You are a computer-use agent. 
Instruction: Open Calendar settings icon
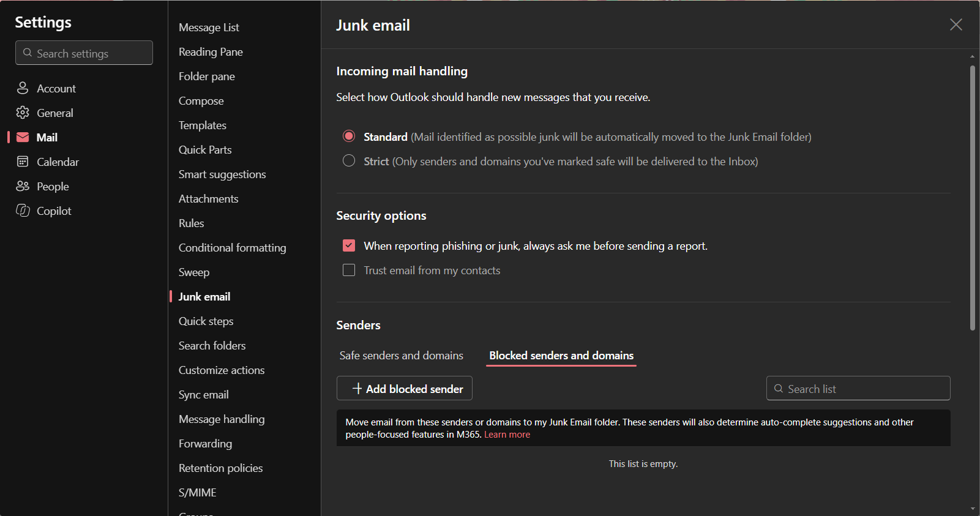pyautogui.click(x=23, y=162)
